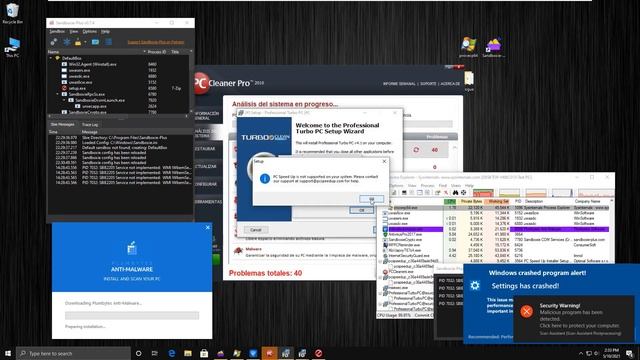Open Recycle Bin desktop icon
The image size is (640, 360).
click(12, 13)
